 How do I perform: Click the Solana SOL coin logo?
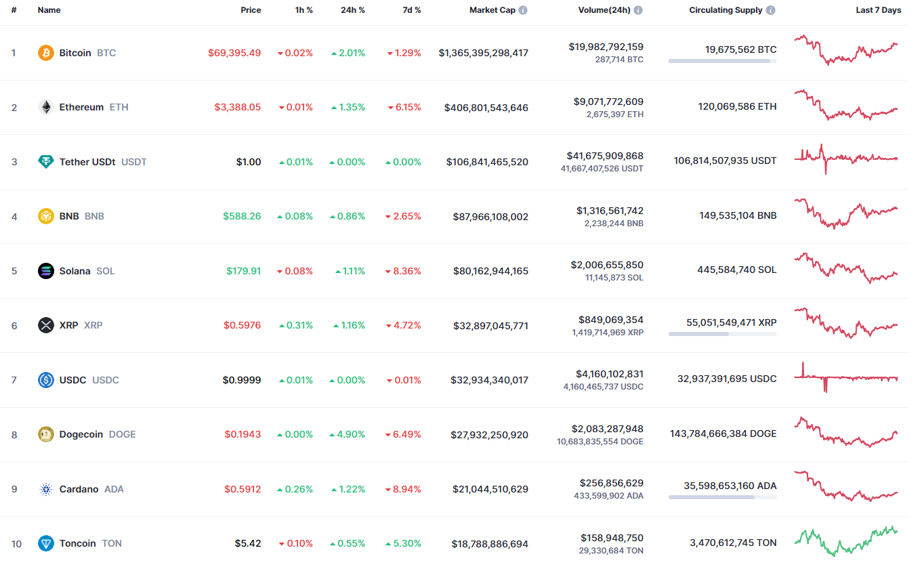pos(45,271)
